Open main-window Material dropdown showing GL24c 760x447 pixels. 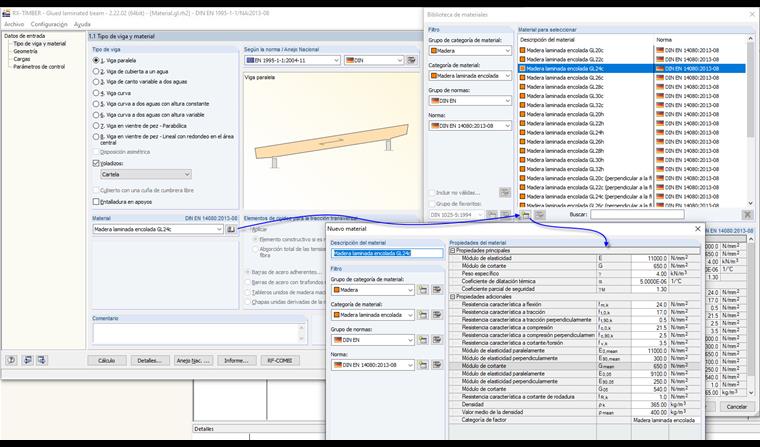coord(158,229)
